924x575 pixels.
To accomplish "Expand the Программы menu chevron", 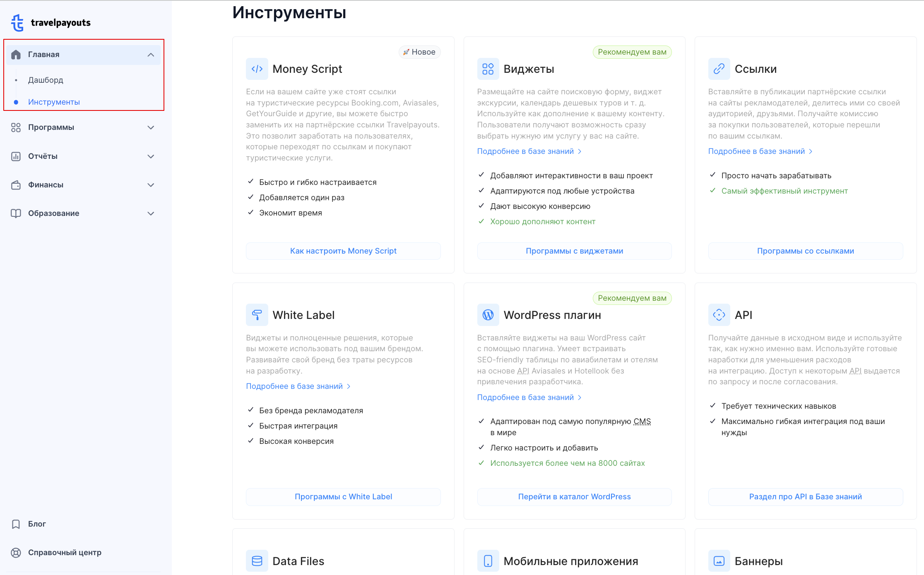I will pos(151,127).
